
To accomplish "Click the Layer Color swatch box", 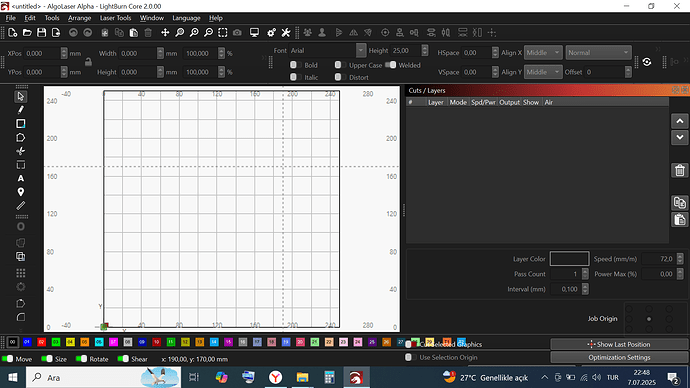I will (x=569, y=259).
